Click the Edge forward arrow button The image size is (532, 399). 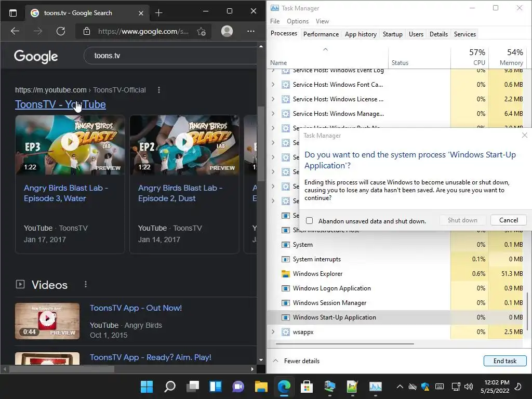(x=38, y=31)
